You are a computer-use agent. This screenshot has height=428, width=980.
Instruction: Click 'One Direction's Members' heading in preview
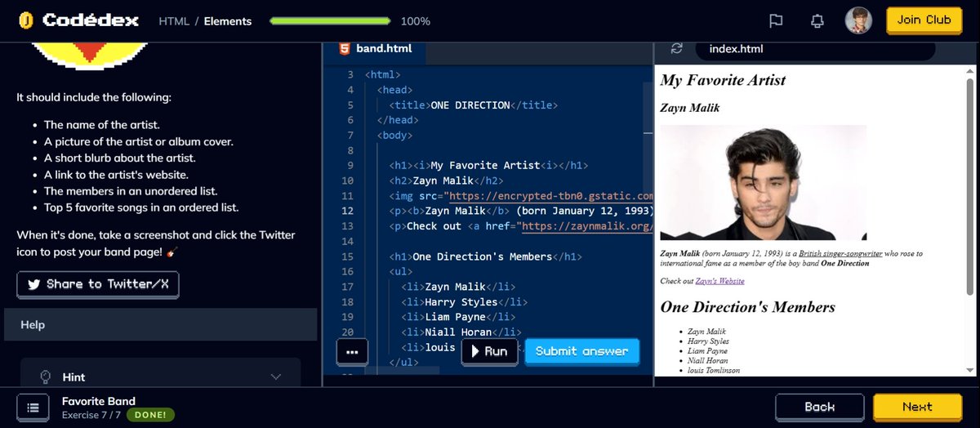(747, 307)
